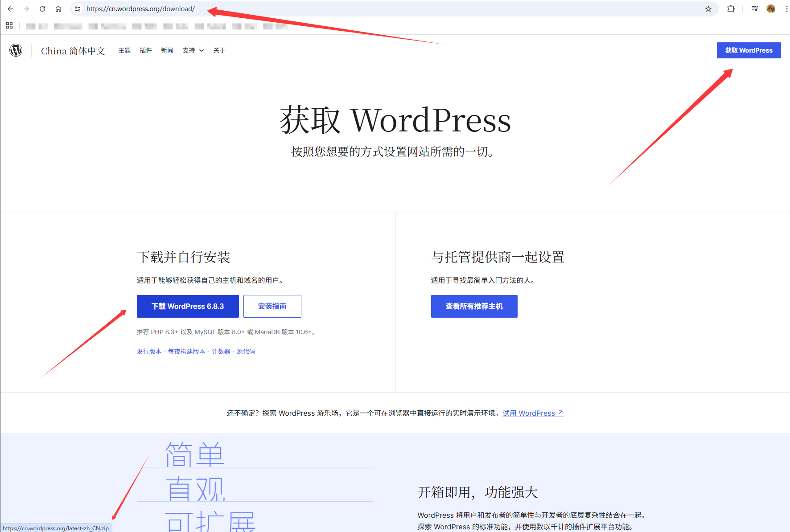Click the address bar URL field
This screenshot has height=532, width=790.
click(357, 9)
